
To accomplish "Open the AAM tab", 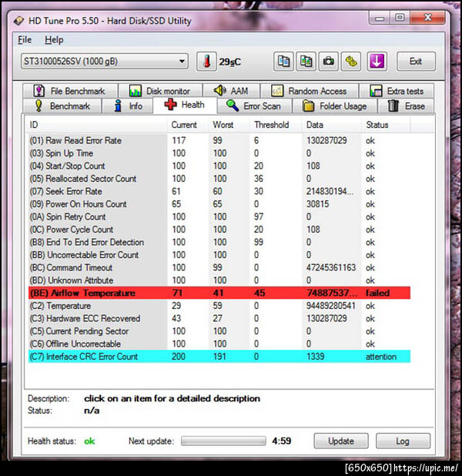I will tap(231, 91).
